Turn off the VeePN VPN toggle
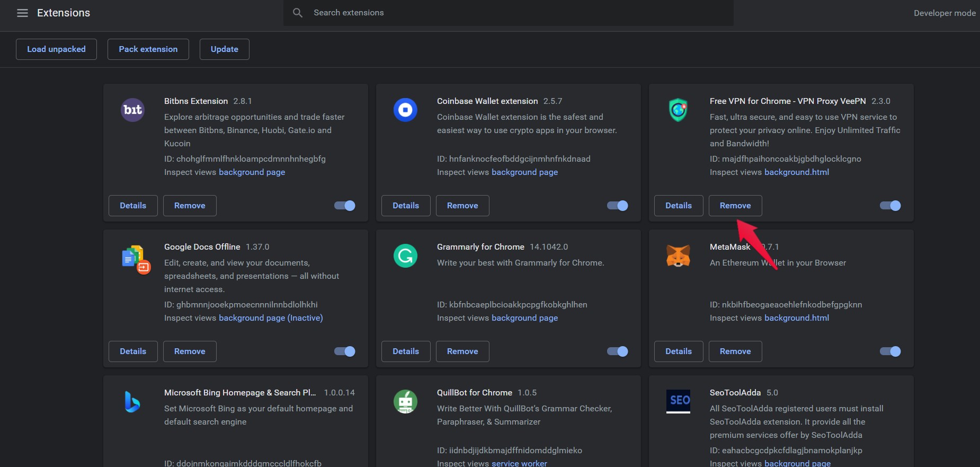The image size is (980, 467). click(x=890, y=206)
